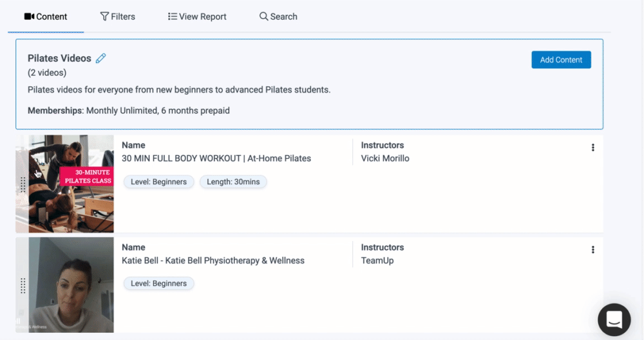This screenshot has height=340, width=644.
Task: Click the magnifying glass Search icon
Action: coord(263,17)
